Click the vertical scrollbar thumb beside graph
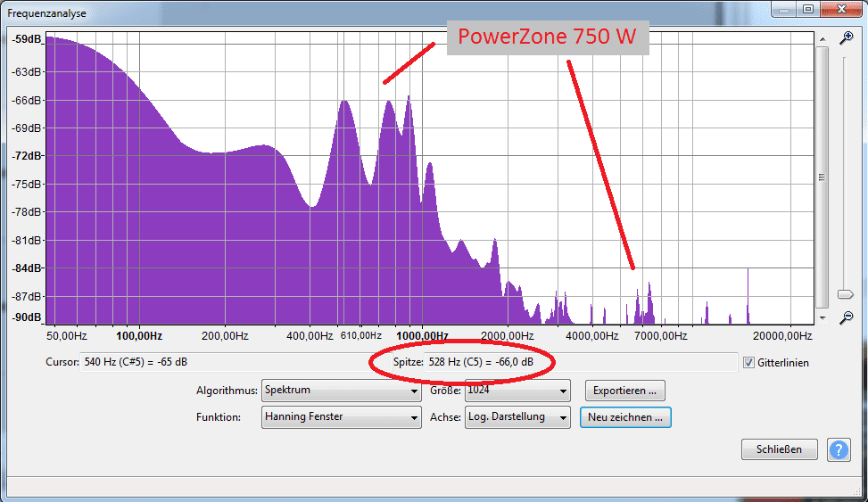868x502 pixels. [822, 177]
